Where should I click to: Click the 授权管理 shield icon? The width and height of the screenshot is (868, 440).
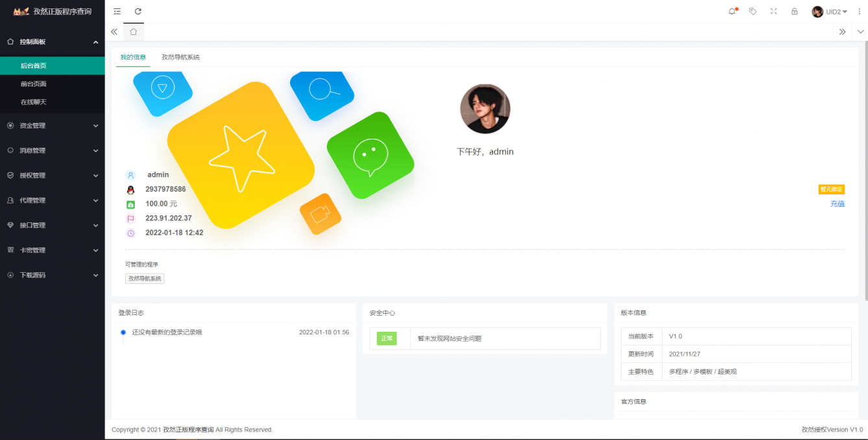click(10, 175)
